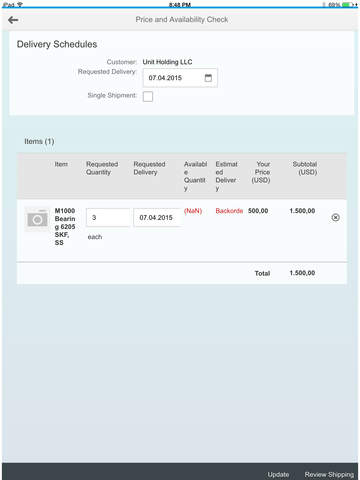This screenshot has height=480, width=360.
Task: Click the Subtotal (USD) column header
Action: pos(305,168)
